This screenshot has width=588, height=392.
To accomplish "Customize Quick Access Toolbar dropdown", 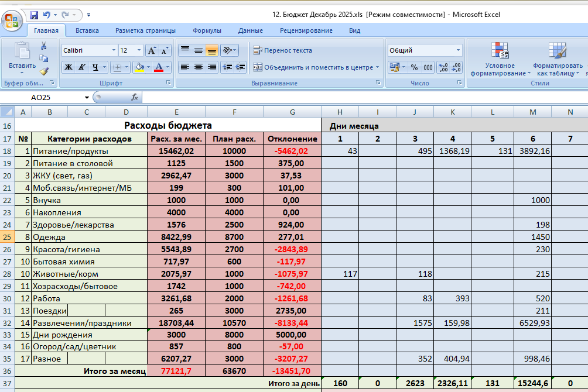I will pyautogui.click(x=88, y=15).
